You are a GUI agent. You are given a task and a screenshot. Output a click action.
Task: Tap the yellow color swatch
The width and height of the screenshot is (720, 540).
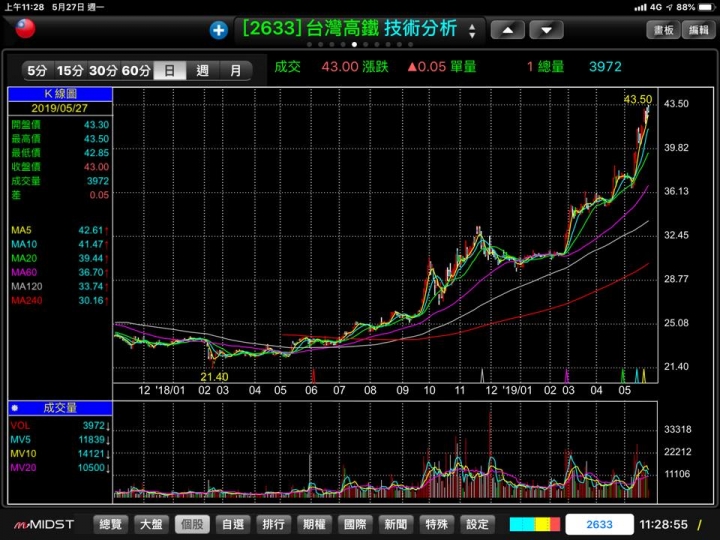(x=542, y=524)
